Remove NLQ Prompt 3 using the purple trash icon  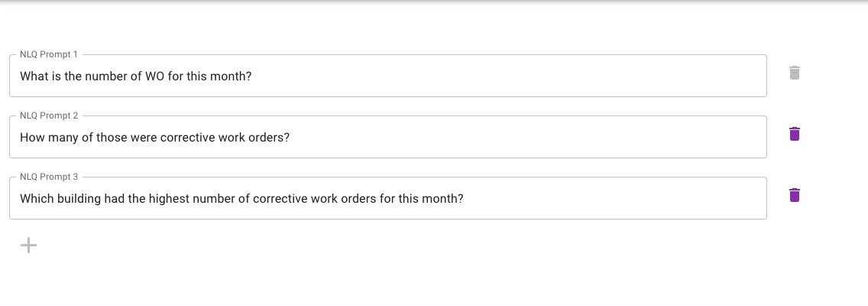click(794, 195)
